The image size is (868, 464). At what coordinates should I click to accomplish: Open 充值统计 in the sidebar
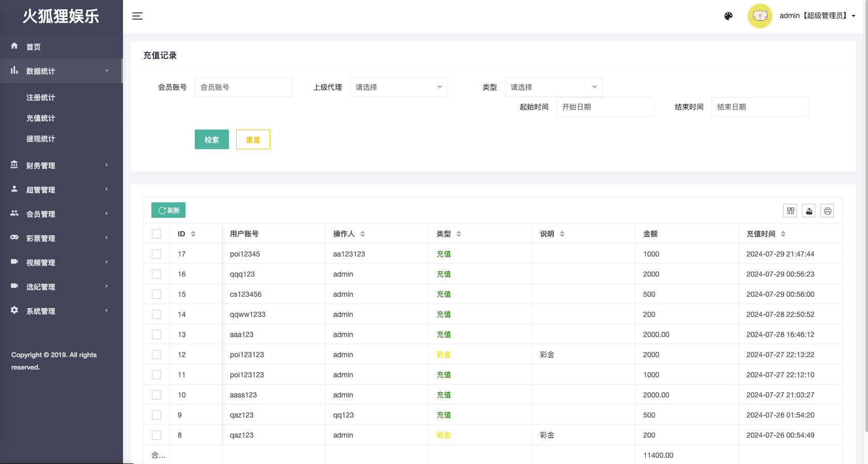41,118
